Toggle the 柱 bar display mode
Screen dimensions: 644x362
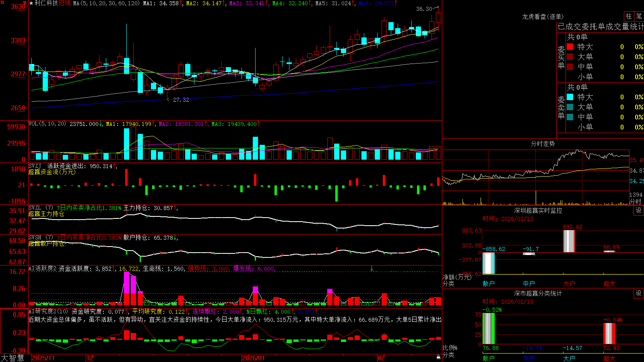point(629,16)
